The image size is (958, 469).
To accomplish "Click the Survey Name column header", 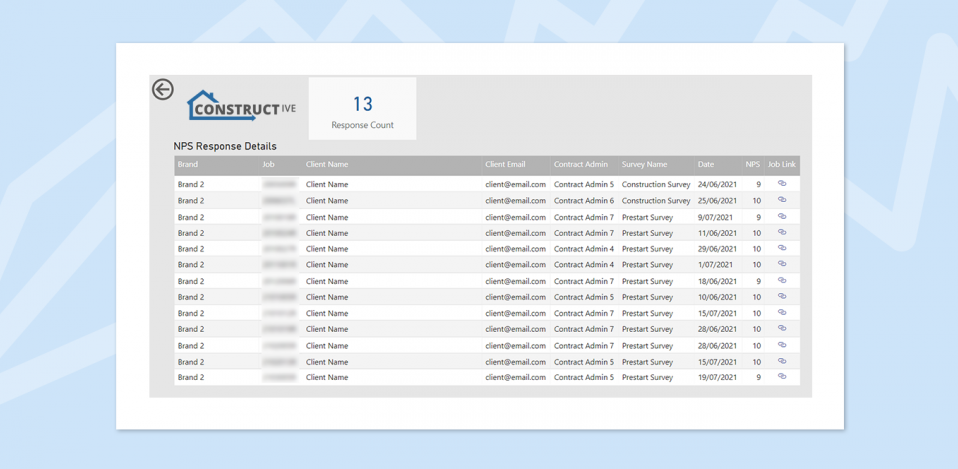I will (x=644, y=165).
